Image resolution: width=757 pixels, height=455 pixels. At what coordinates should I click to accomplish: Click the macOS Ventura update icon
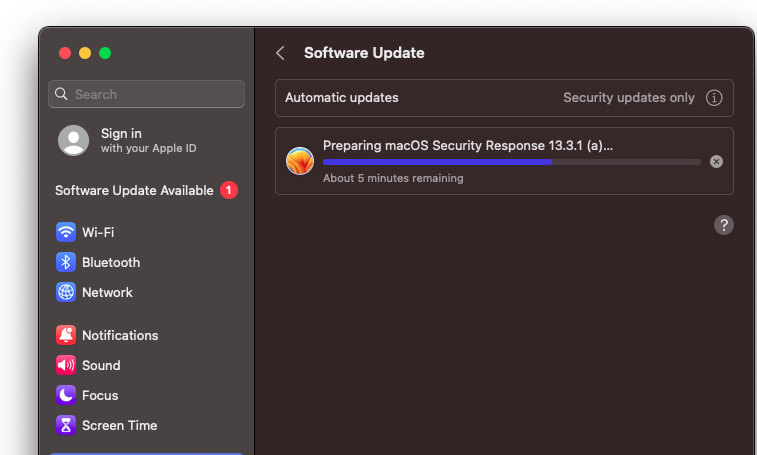point(300,161)
